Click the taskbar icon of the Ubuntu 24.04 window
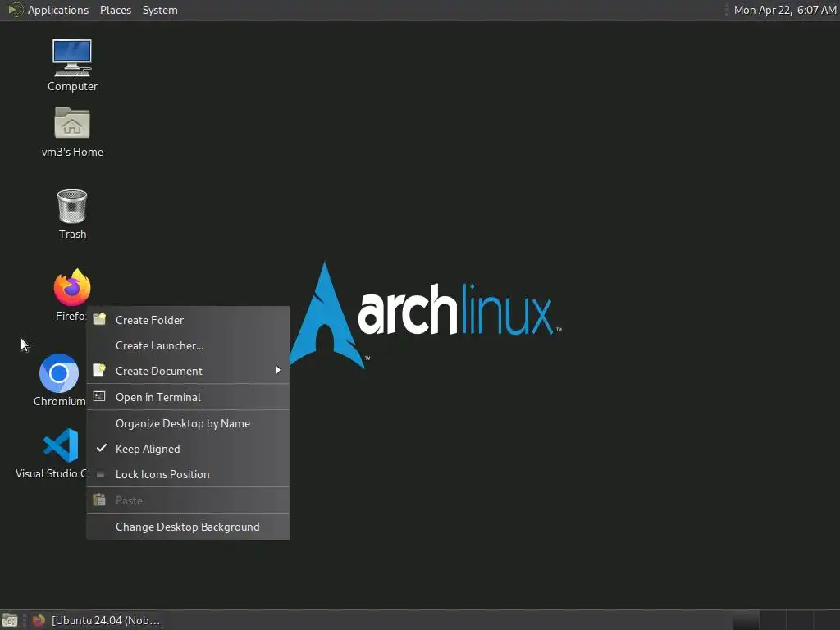 pos(39,620)
